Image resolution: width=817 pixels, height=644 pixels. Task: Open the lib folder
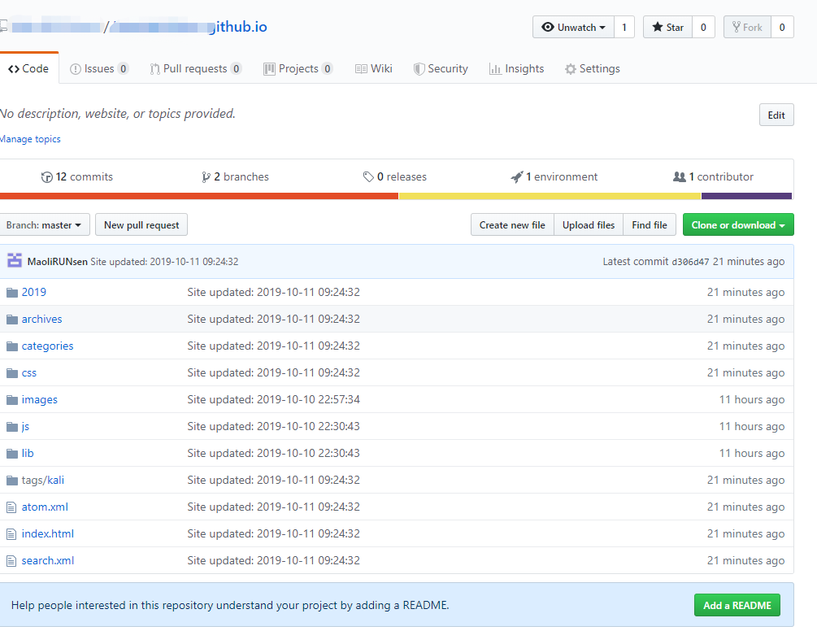[x=28, y=453]
